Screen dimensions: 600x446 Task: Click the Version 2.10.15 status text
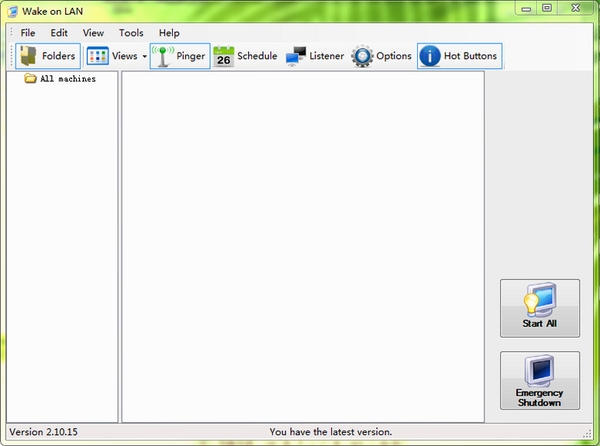tap(43, 432)
